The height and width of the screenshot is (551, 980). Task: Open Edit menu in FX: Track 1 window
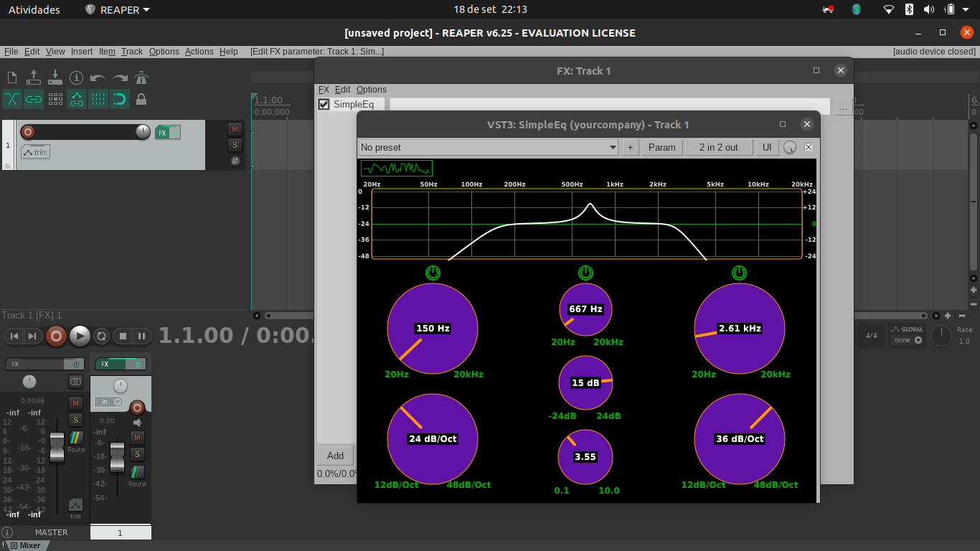tap(343, 90)
